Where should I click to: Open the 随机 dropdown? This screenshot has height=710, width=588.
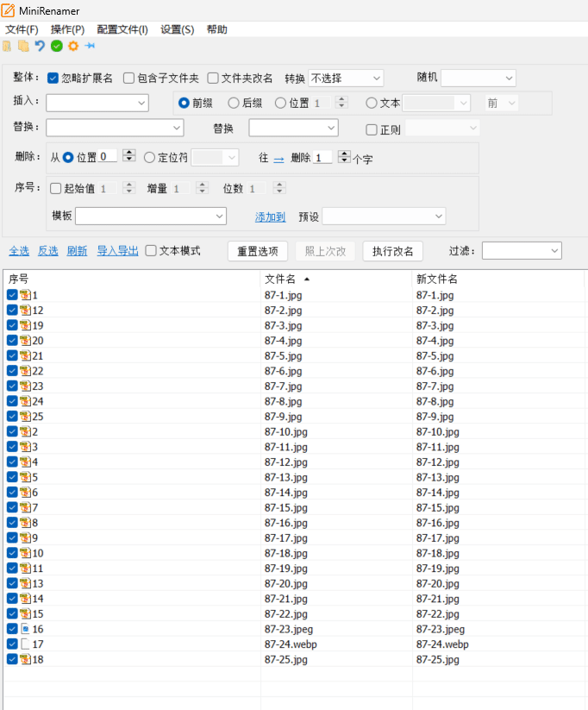click(479, 79)
